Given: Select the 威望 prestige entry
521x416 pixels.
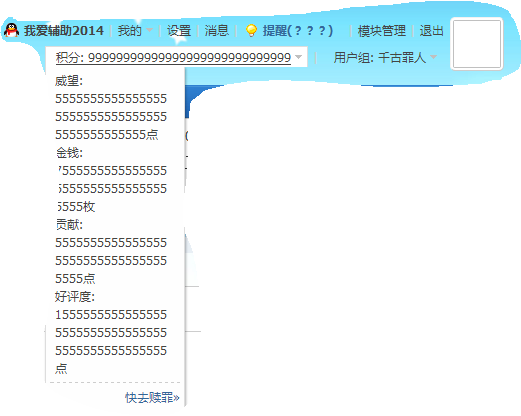Looking at the screenshot, I should click(111, 108).
